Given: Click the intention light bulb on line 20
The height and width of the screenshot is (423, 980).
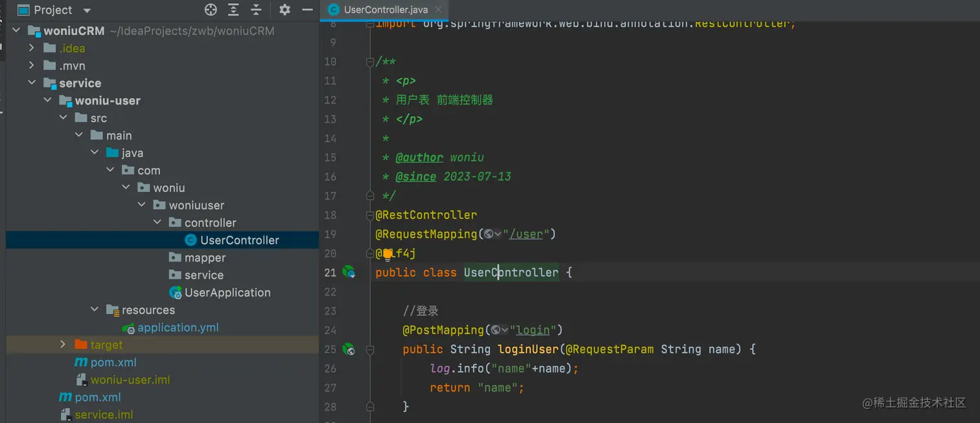Looking at the screenshot, I should coord(388,254).
